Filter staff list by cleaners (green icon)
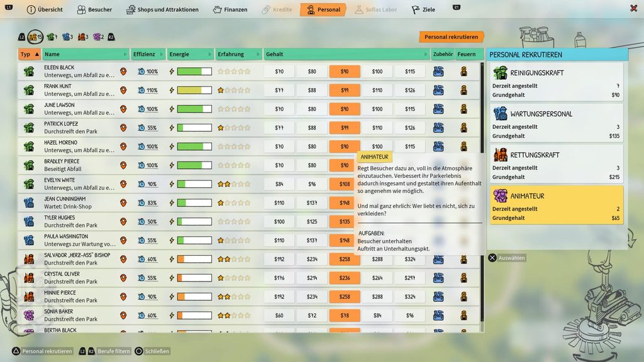 tap(52, 37)
